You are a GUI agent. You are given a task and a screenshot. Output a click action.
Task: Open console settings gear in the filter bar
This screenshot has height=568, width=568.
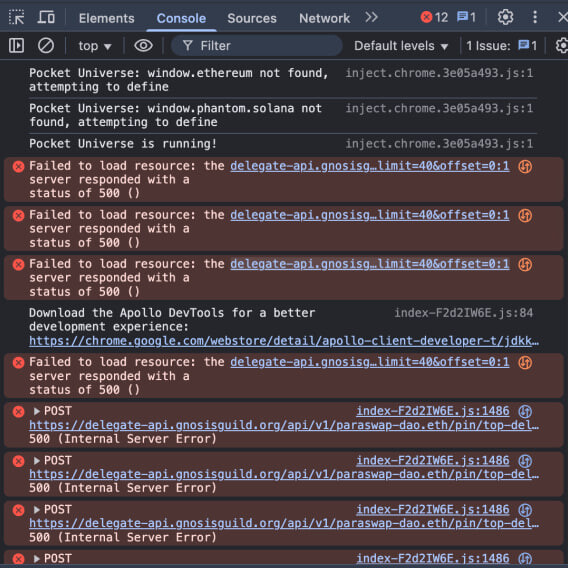click(561, 46)
